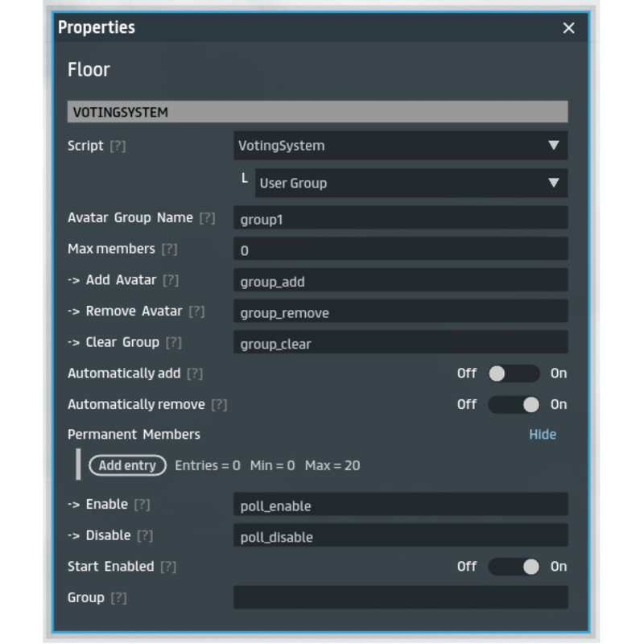Open help for Remove Avatar
The image size is (644, 644).
[x=196, y=312]
